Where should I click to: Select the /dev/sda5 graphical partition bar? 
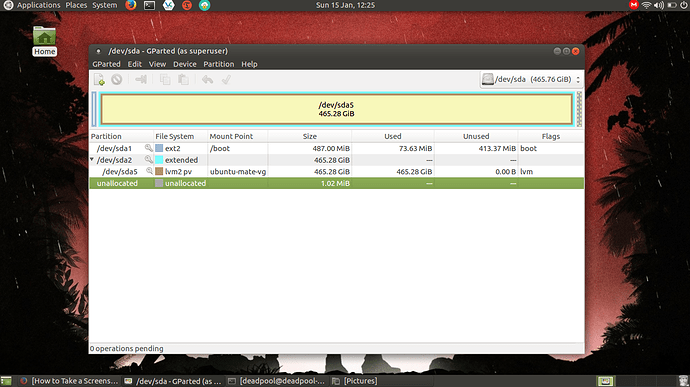[337, 109]
